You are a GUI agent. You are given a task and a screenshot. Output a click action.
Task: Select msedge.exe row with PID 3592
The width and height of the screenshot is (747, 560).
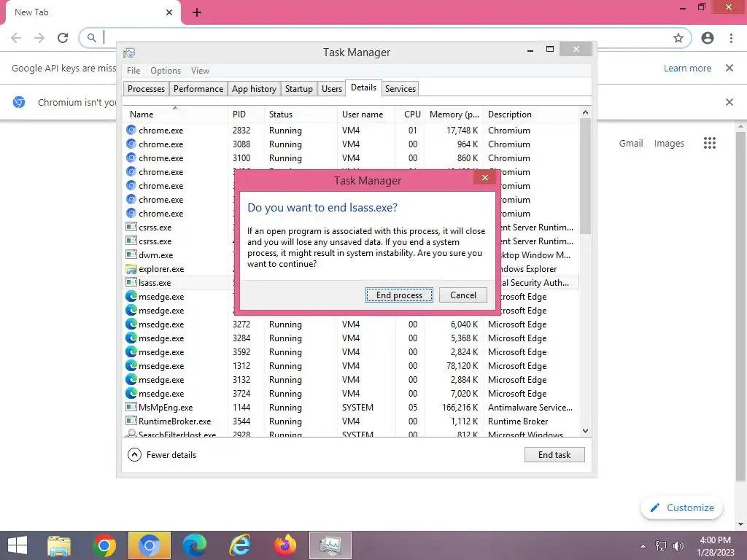351,352
